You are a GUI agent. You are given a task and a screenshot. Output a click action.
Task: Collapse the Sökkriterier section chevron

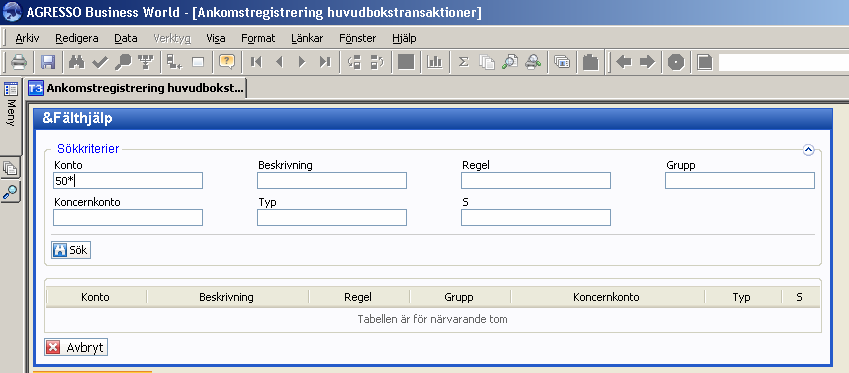[808, 150]
